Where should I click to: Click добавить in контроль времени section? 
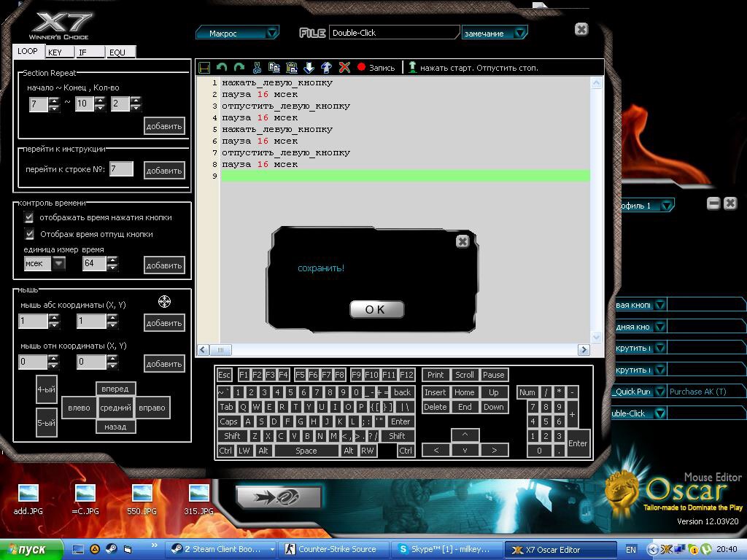164,265
